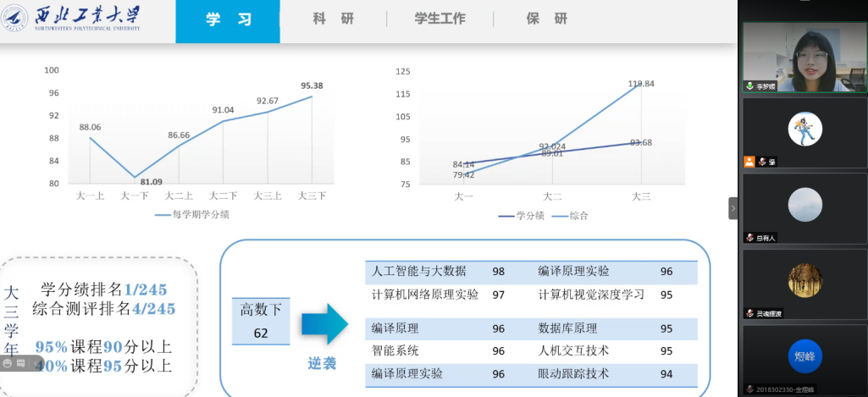
Task: Click the blue 煜峰 avatar circle
Action: 804,355
